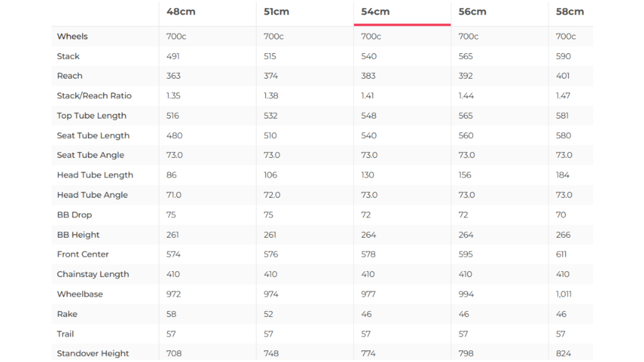Select the Top Tube Length label

pyautogui.click(x=91, y=116)
